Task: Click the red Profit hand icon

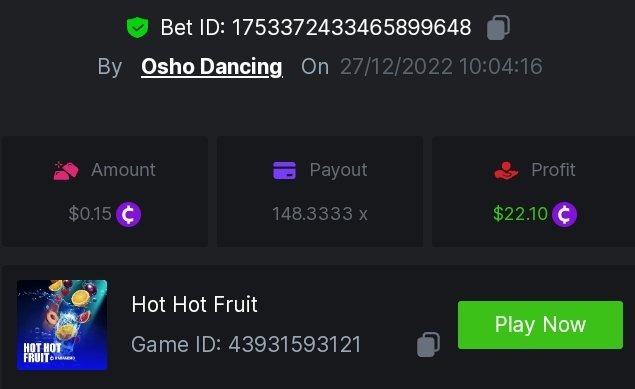Action: 506,170
